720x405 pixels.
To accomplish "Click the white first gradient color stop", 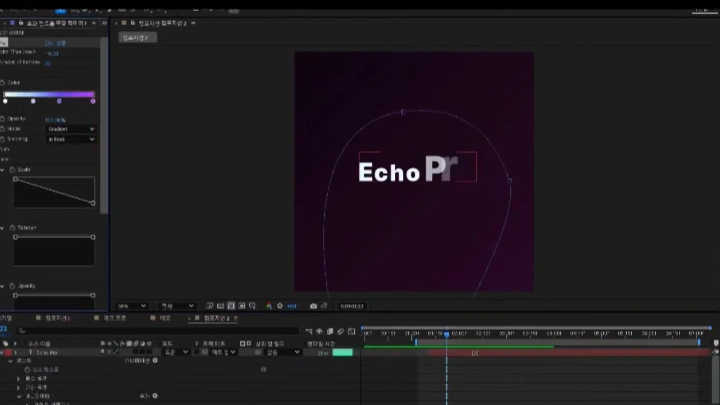I will click(5, 101).
